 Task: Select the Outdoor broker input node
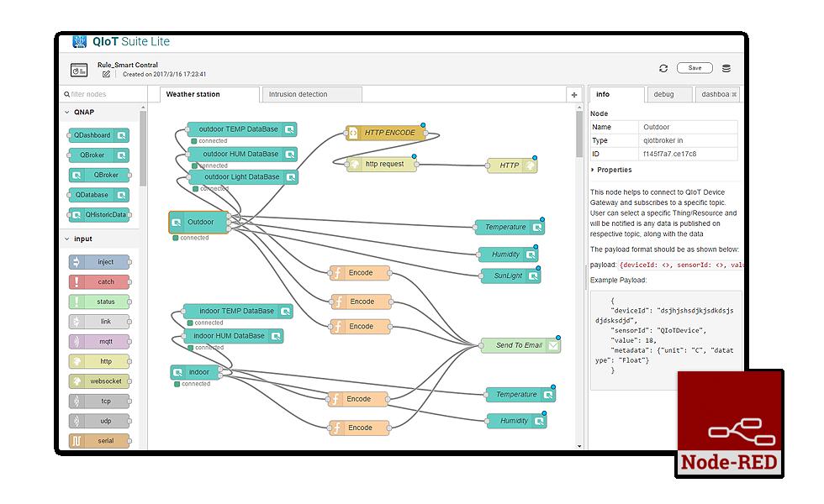coord(198,222)
